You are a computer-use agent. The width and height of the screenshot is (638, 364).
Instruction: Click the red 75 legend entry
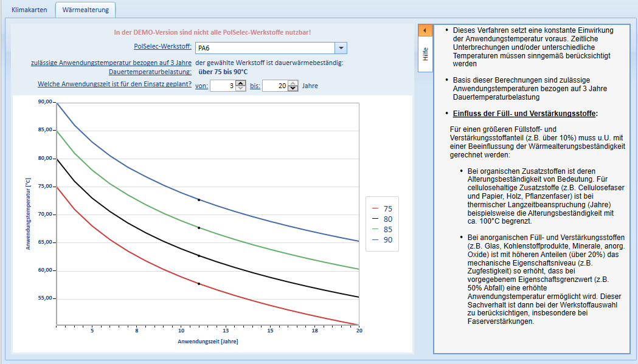382,208
